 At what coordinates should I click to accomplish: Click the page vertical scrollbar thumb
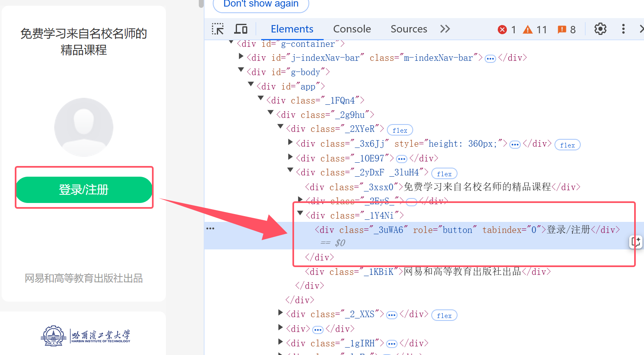click(201, 4)
